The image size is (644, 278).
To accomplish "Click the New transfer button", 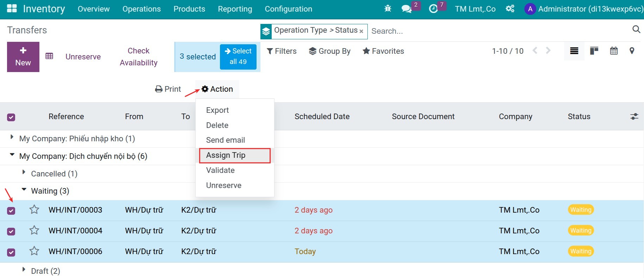I will coord(23,57).
